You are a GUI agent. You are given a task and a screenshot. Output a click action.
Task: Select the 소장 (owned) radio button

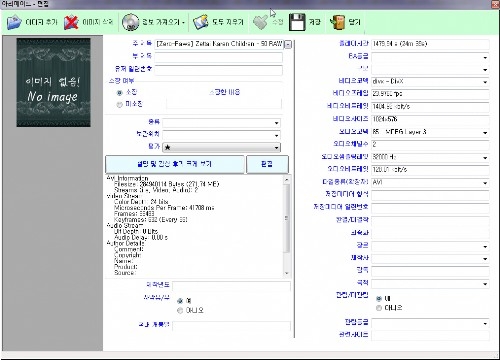[x=119, y=93]
